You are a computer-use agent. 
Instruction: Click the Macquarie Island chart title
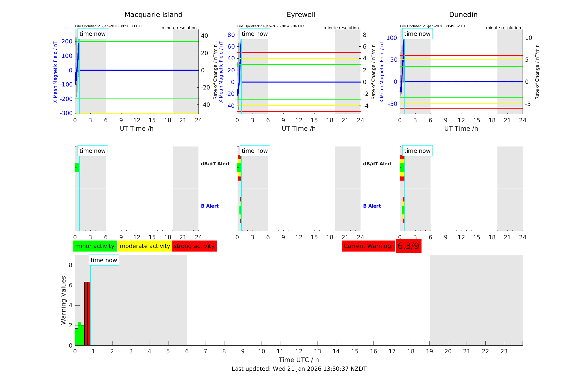pos(153,15)
